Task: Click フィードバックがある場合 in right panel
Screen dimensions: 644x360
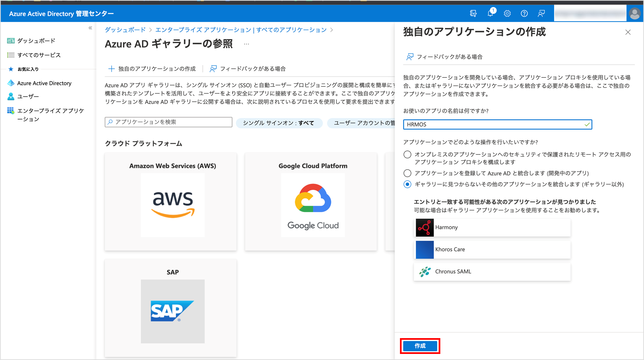Action: pos(444,57)
